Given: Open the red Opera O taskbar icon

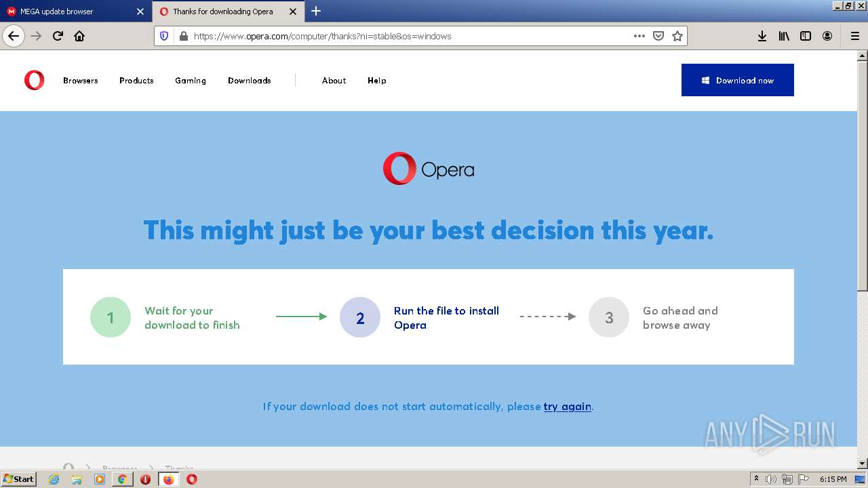Looking at the screenshot, I should pyautogui.click(x=192, y=479).
